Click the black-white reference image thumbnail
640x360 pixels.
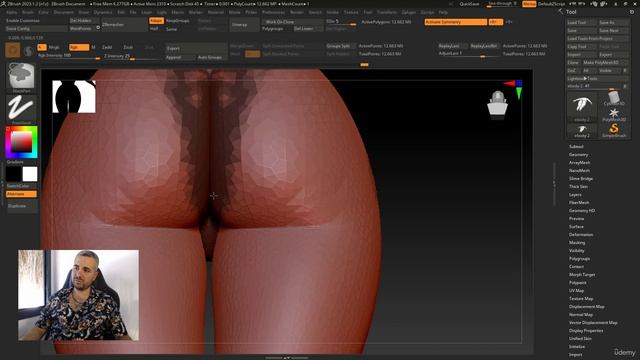[74, 96]
